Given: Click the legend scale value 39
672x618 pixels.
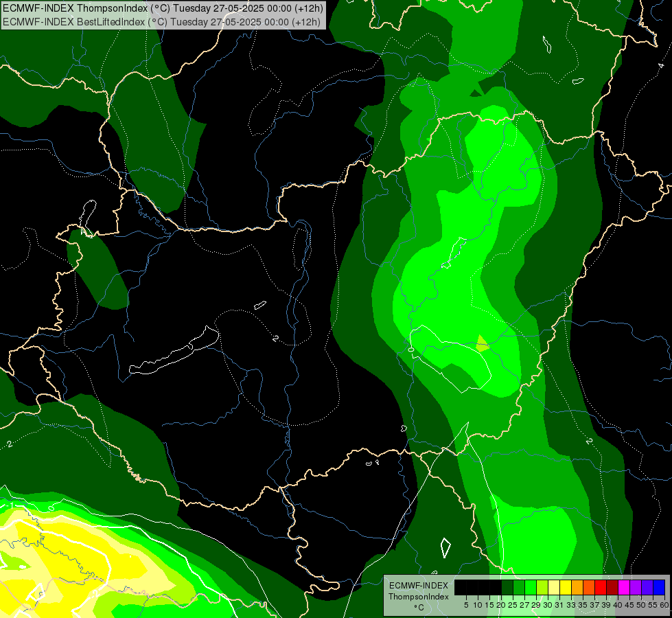Looking at the screenshot, I should pyautogui.click(x=606, y=605).
